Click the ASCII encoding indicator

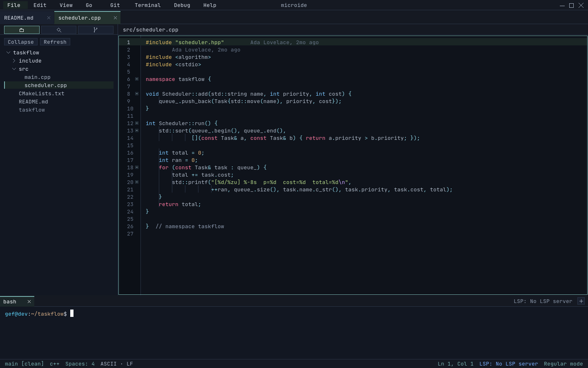click(109, 364)
